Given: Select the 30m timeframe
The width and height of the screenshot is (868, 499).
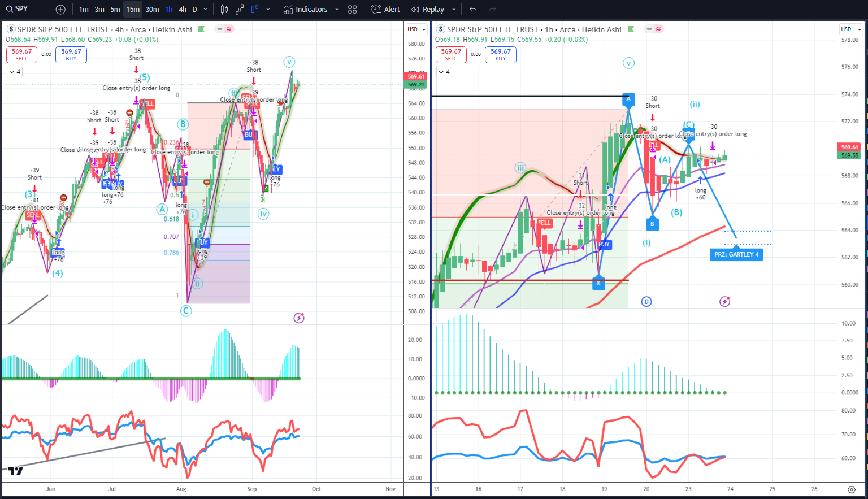Looking at the screenshot, I should point(152,10).
